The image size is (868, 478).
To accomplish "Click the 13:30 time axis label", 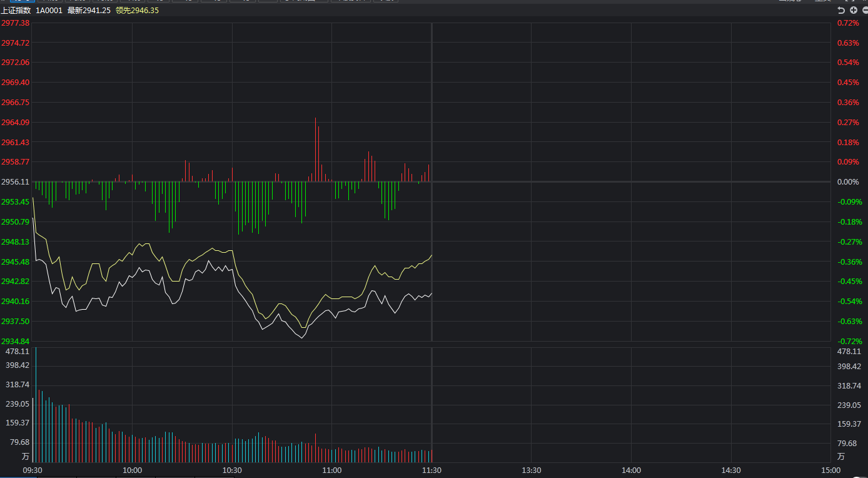I will click(531, 470).
